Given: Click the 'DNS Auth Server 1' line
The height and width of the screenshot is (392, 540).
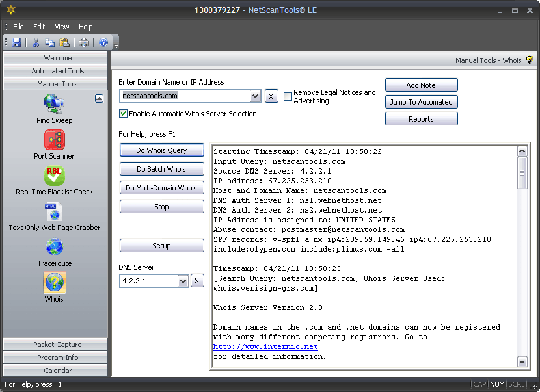Looking at the screenshot, I should 297,200.
